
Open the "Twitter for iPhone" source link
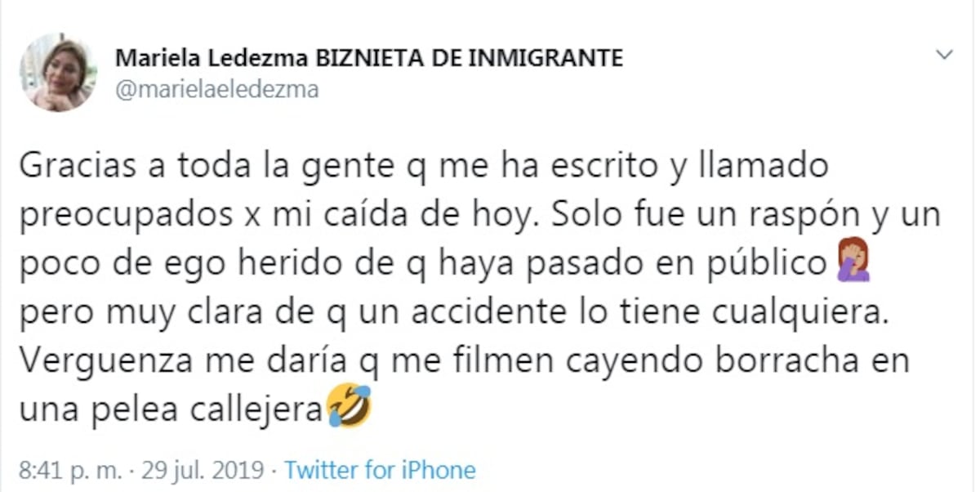click(380, 471)
